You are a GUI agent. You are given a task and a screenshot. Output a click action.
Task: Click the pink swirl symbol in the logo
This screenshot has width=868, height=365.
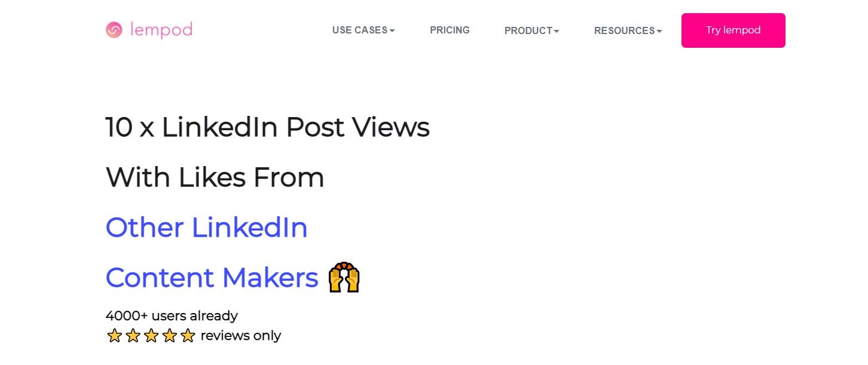pyautogui.click(x=114, y=30)
